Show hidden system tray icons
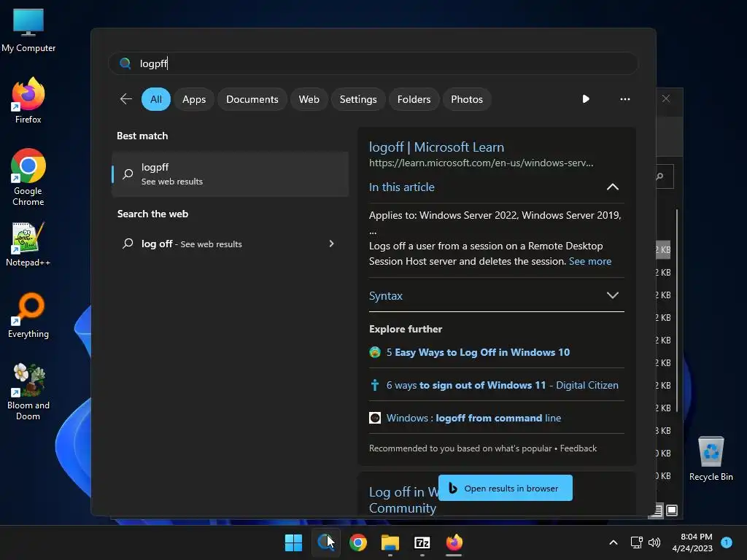 pos(614,542)
